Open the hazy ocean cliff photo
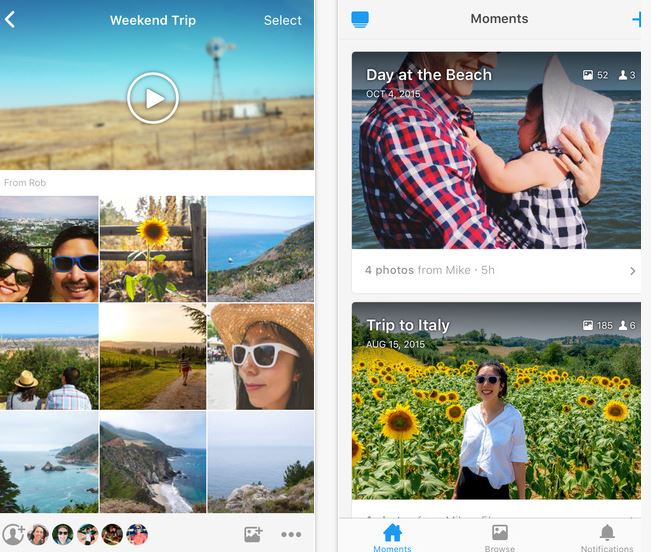Viewport: 651px width, 552px height. (261, 462)
